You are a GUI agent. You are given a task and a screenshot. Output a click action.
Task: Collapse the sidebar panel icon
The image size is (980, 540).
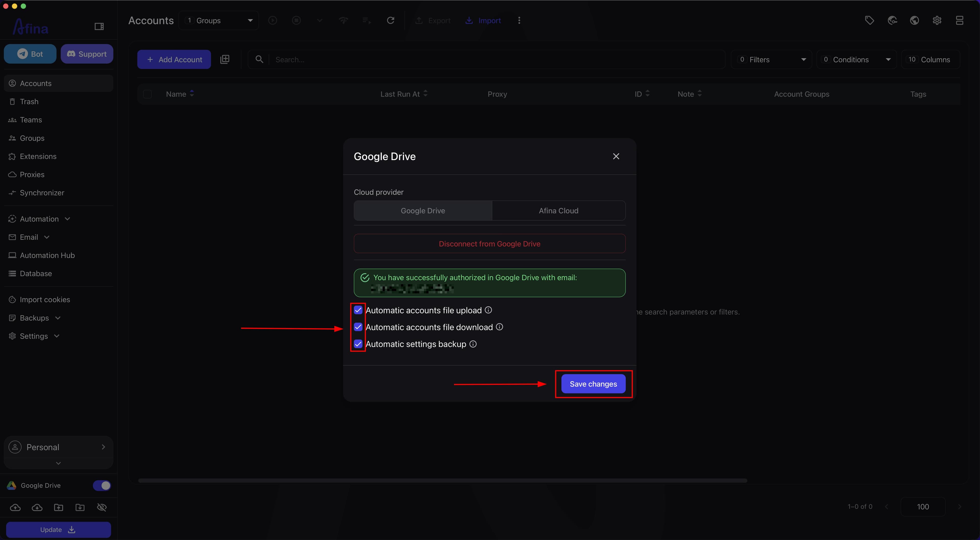[99, 26]
